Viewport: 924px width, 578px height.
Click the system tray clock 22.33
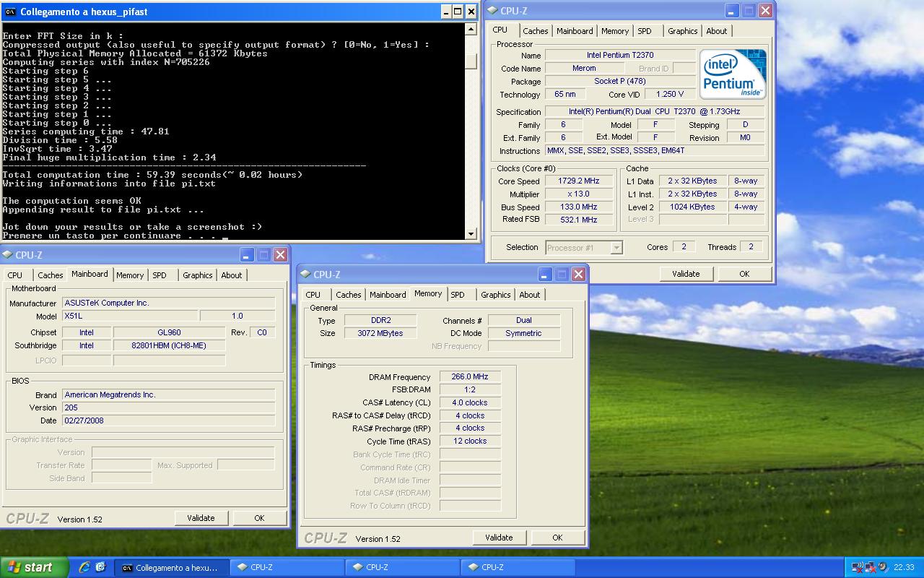904,567
